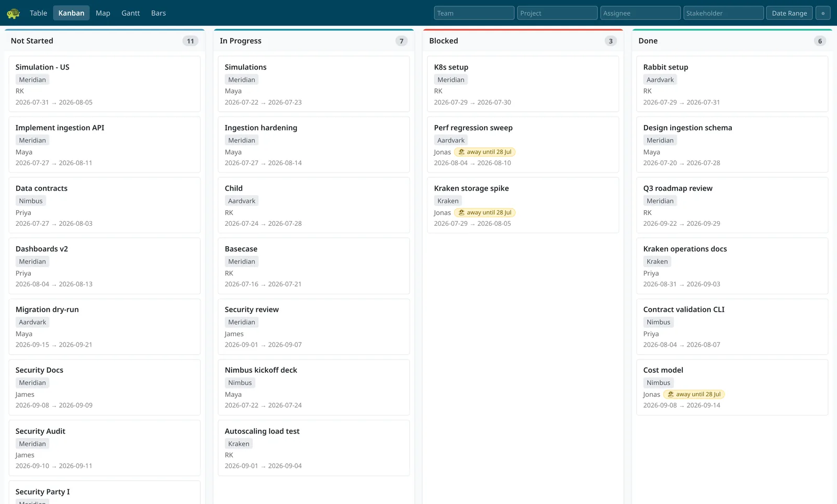Click the away badge on Cost model card

[x=694, y=395]
